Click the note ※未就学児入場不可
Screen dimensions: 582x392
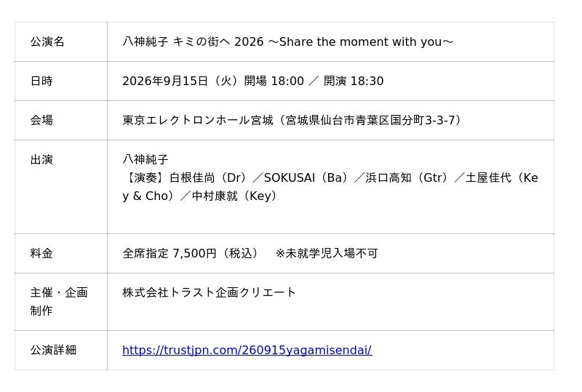pos(327,254)
